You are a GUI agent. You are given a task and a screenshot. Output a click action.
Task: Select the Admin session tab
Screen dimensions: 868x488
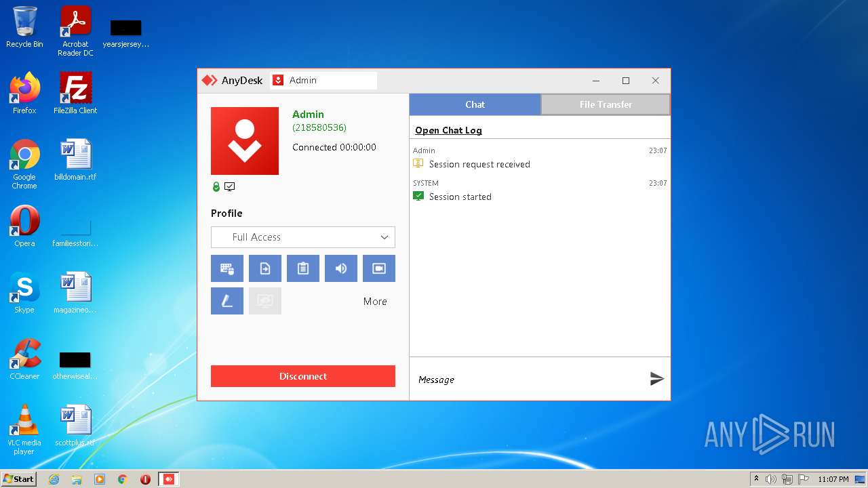coord(323,80)
